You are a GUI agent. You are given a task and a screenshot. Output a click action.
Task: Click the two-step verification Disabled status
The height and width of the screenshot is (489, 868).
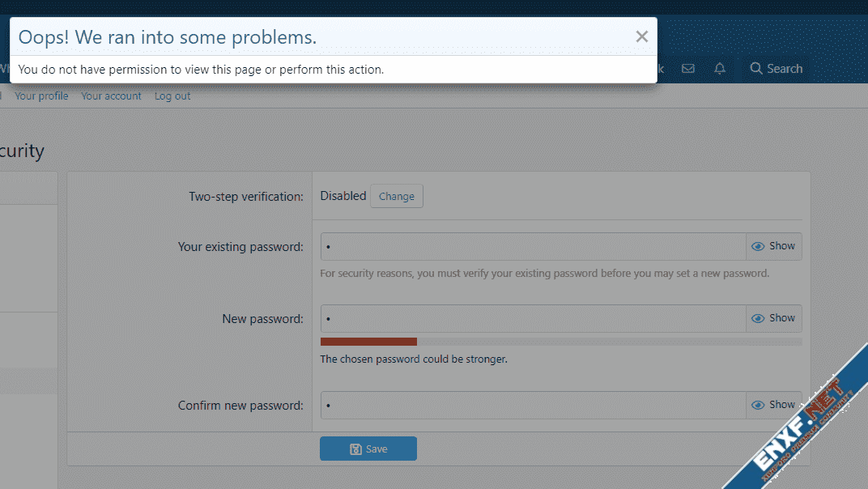click(343, 196)
